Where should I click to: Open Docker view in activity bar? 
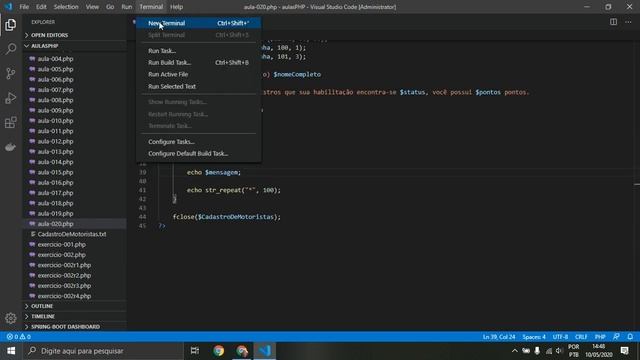tap(11, 147)
